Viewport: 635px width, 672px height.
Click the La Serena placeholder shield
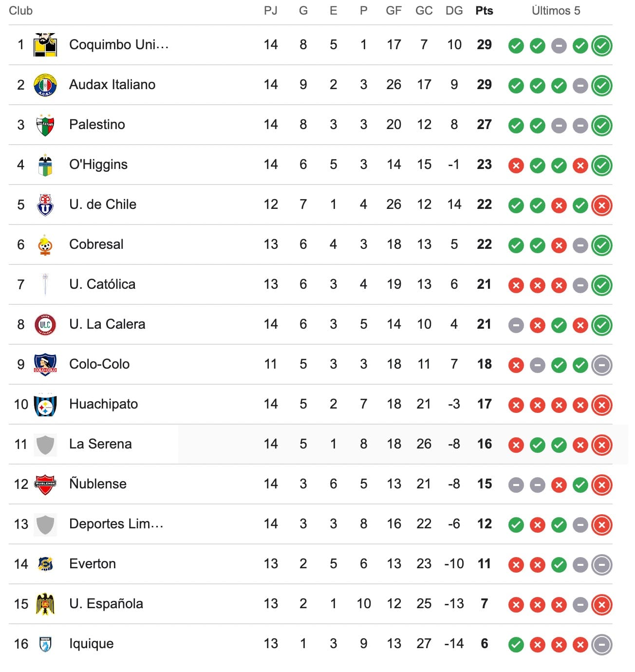pyautogui.click(x=45, y=444)
